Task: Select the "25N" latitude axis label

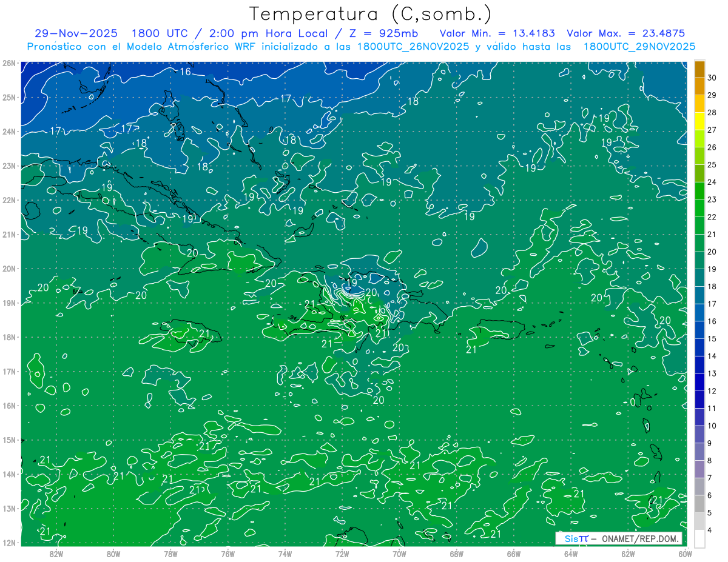Action: pyautogui.click(x=9, y=98)
